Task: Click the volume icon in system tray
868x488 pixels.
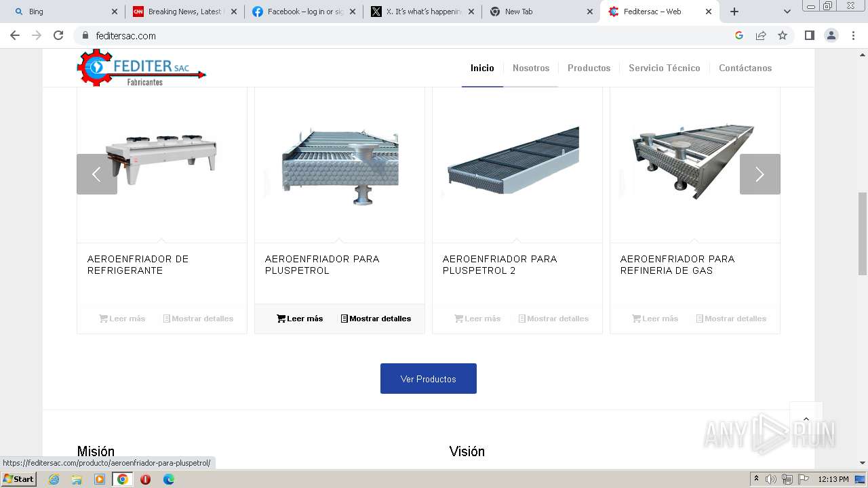Action: click(x=771, y=479)
